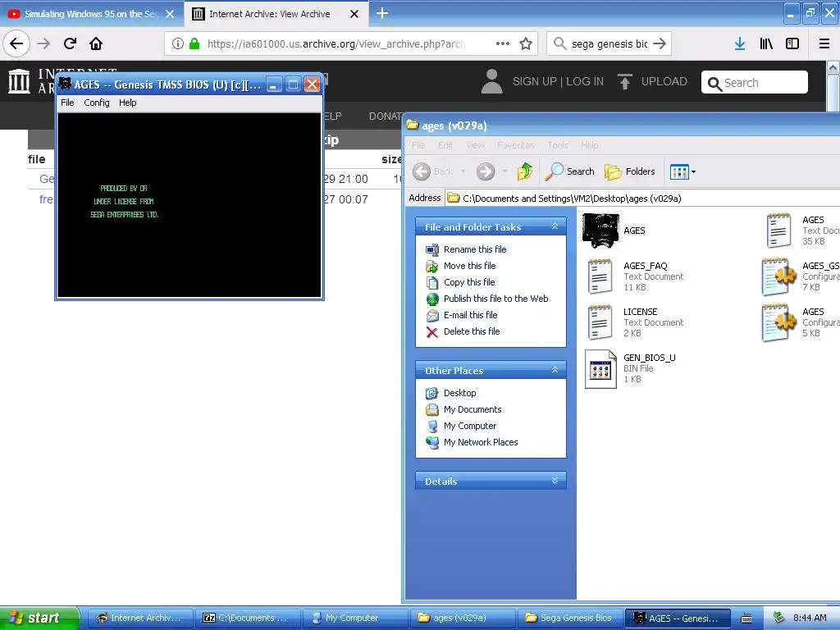
Task: Click the forward arrow in Explorer toolbar
Action: [486, 171]
